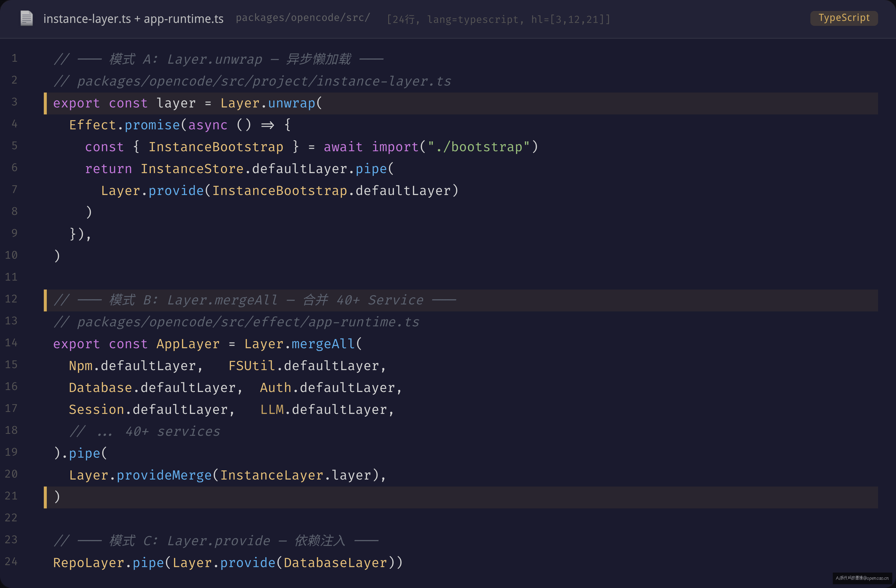The width and height of the screenshot is (896, 588).
Task: Click the unwrap method on line 3
Action: pyautogui.click(x=291, y=103)
